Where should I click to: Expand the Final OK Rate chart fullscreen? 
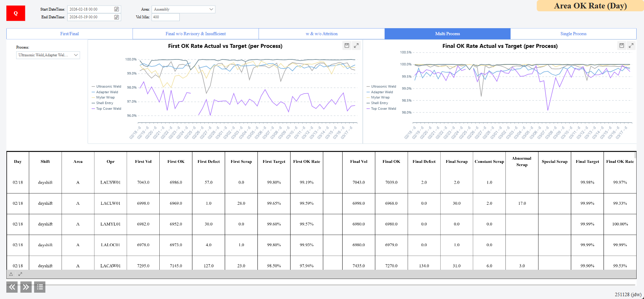(631, 45)
